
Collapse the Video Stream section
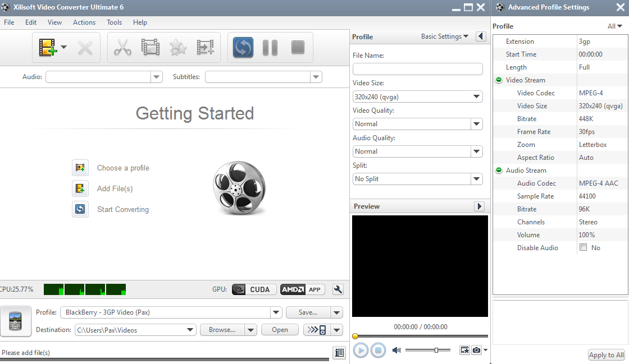coord(499,80)
